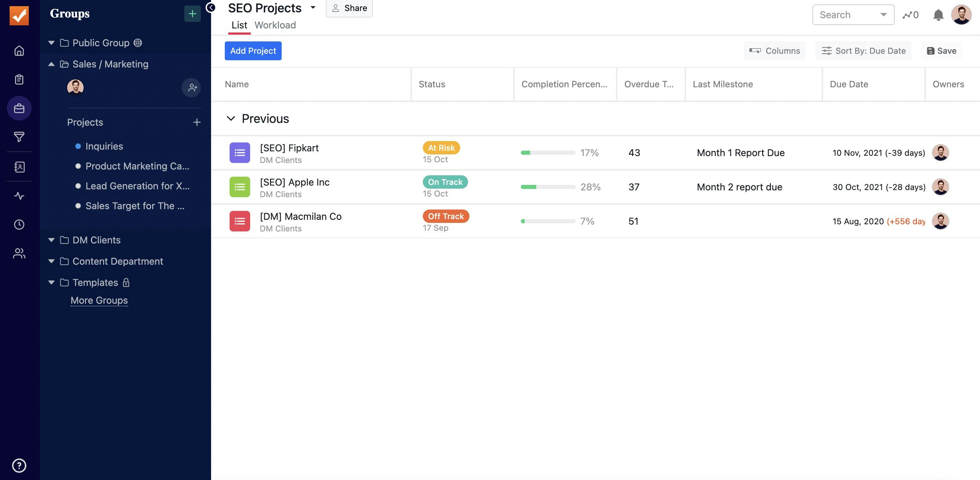Open Product Marketing Ca... project in sidebar
980x480 pixels.
pos(137,166)
